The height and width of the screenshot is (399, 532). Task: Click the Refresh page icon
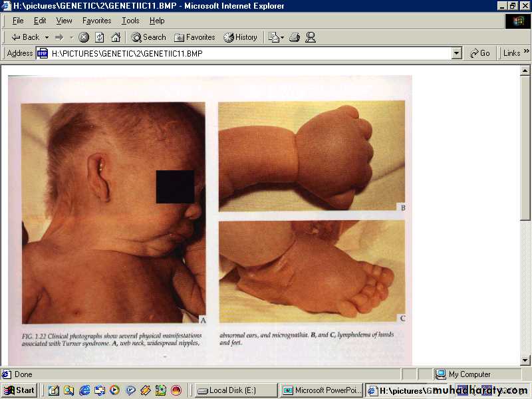pyautogui.click(x=100, y=37)
